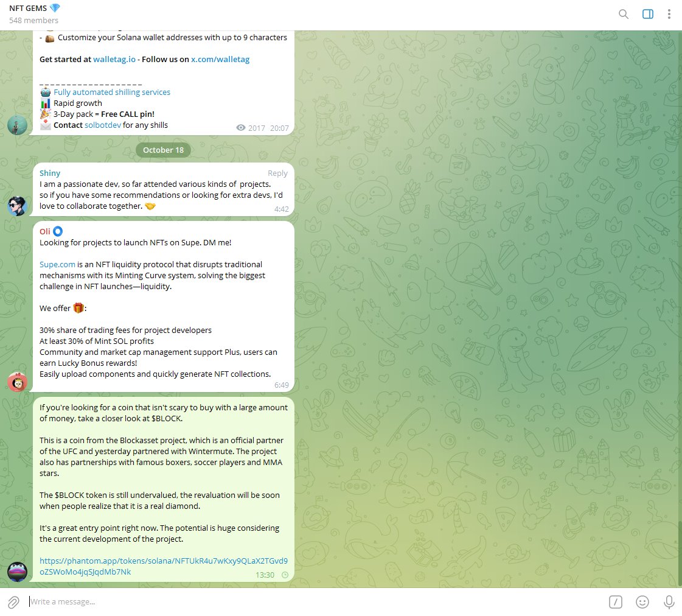Click the text '3-Day pack = Free CALL pin!'
This screenshot has width=682, height=616.
point(104,114)
